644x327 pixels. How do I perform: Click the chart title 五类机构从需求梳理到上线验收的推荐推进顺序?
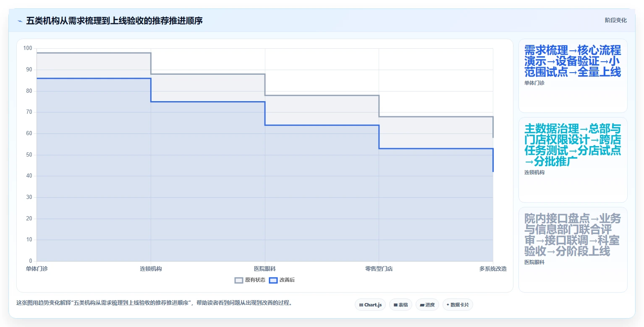(x=114, y=21)
